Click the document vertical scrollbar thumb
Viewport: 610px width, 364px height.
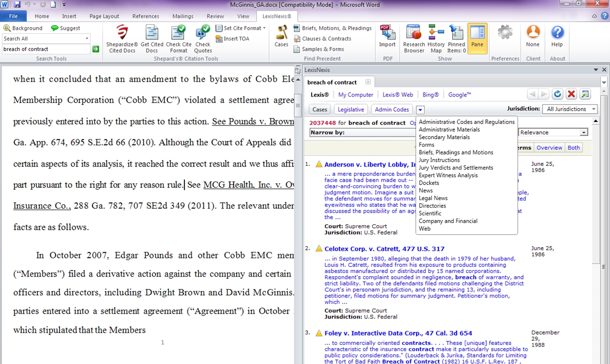point(298,106)
